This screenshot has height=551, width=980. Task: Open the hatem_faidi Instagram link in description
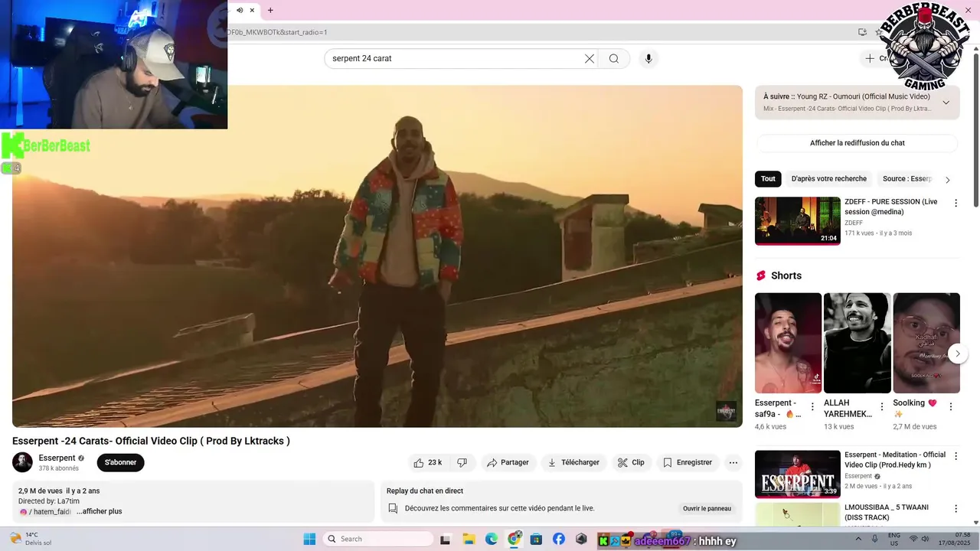click(x=45, y=511)
